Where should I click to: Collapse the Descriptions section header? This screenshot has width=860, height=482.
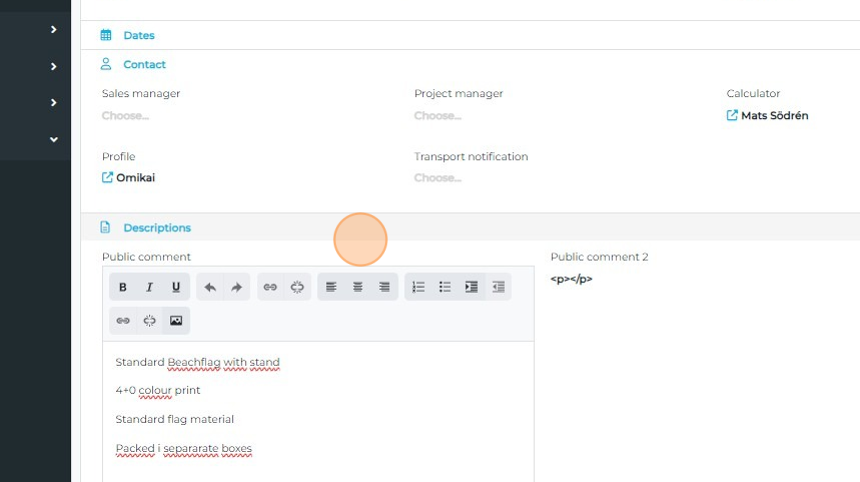pos(157,228)
